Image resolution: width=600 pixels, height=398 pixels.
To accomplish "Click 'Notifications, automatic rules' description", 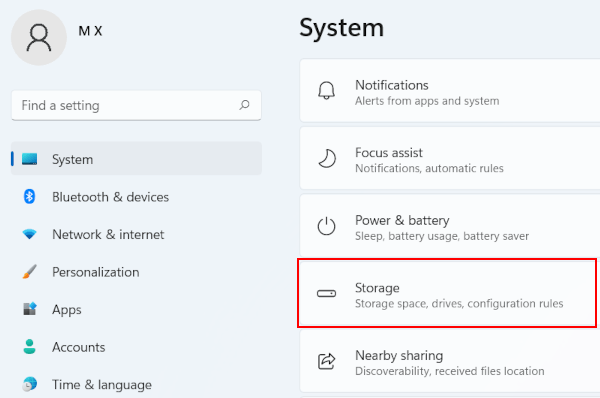I will tap(429, 168).
